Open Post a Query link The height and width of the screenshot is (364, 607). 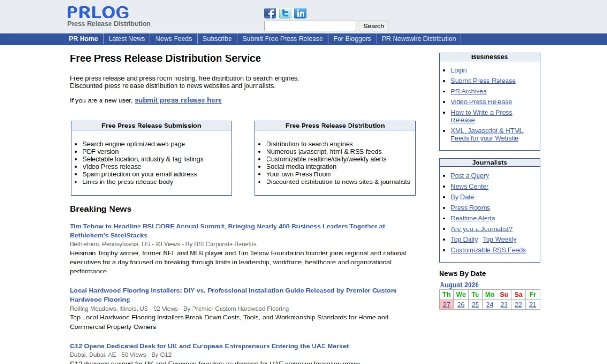tap(470, 176)
